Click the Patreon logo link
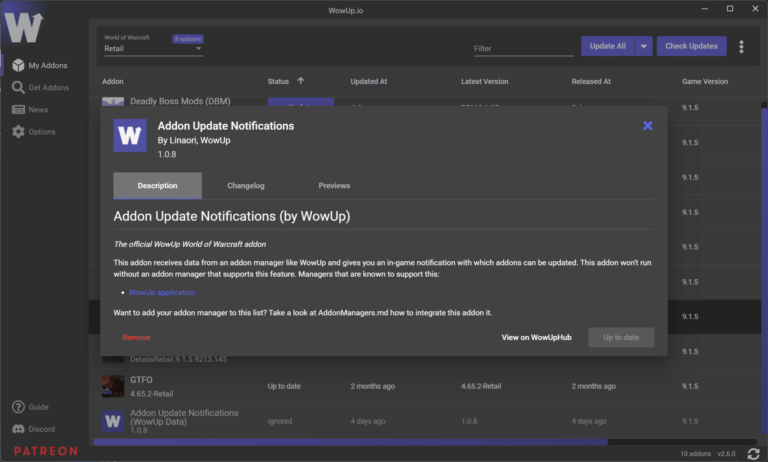 [x=44, y=451]
